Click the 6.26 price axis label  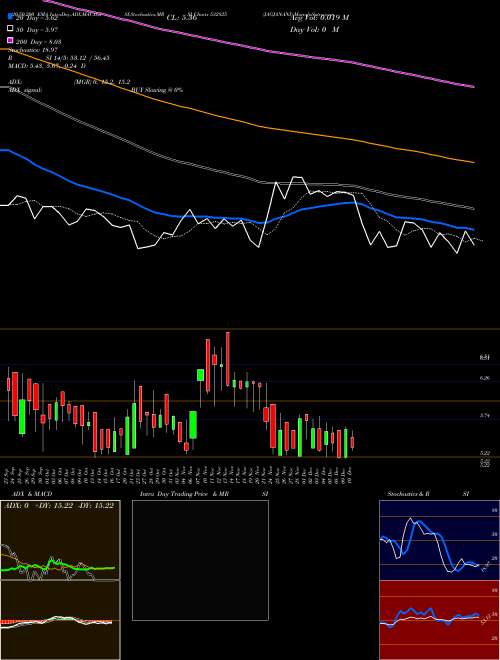tap(485, 378)
